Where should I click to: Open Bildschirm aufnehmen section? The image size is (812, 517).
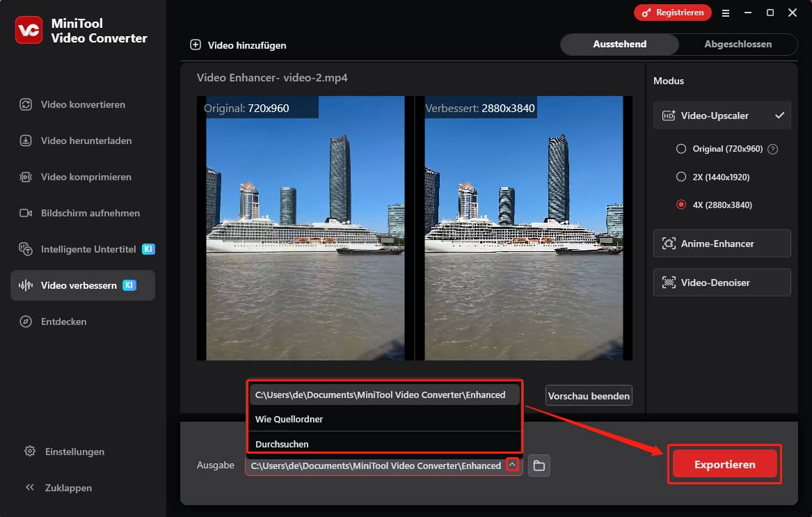click(83, 214)
